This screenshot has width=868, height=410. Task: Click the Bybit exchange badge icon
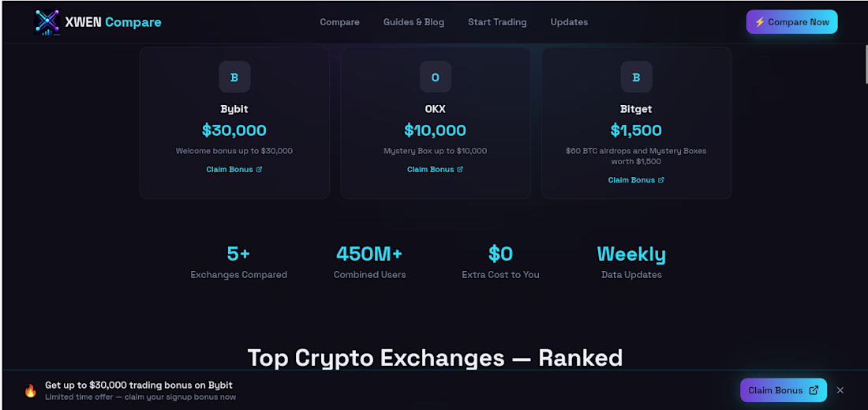(x=234, y=77)
